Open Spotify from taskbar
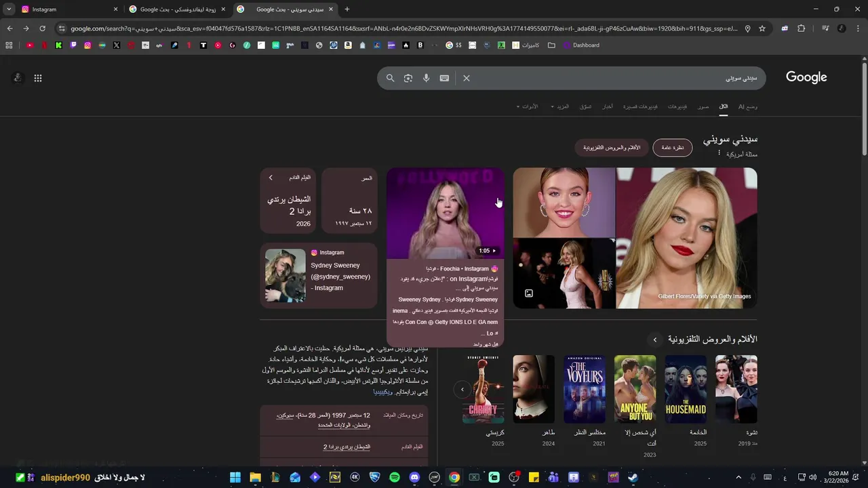 (395, 477)
